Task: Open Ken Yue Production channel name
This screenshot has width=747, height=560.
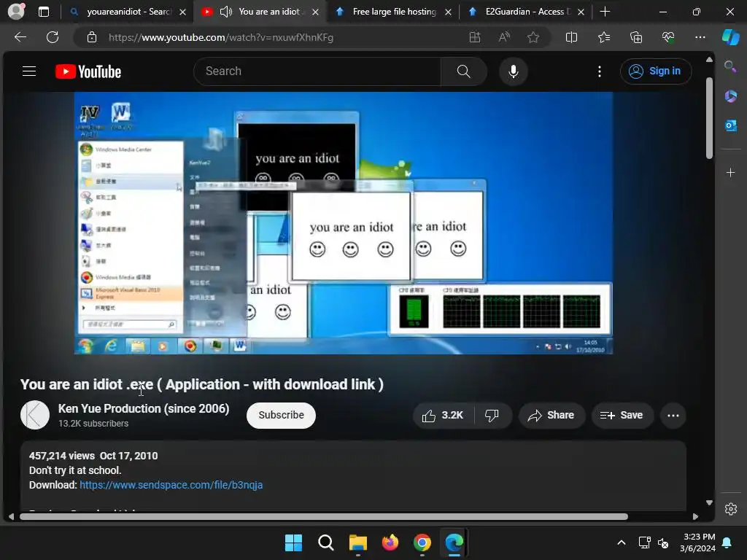Action: point(144,408)
